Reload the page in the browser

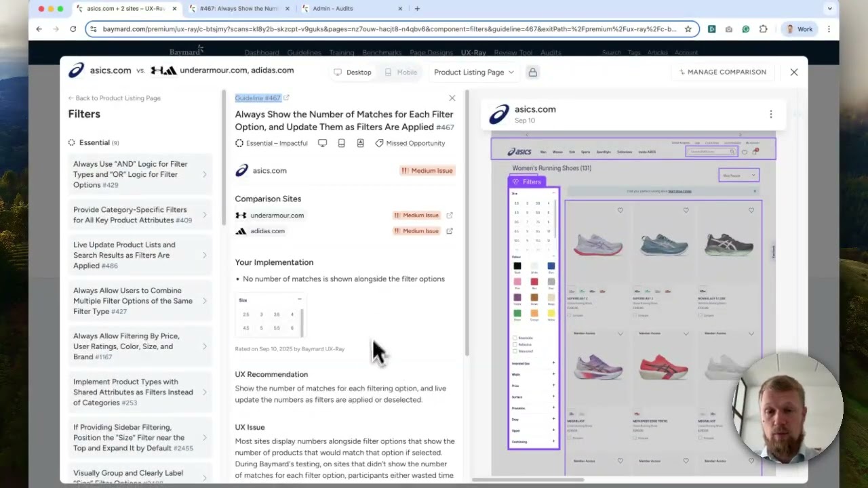coord(73,29)
